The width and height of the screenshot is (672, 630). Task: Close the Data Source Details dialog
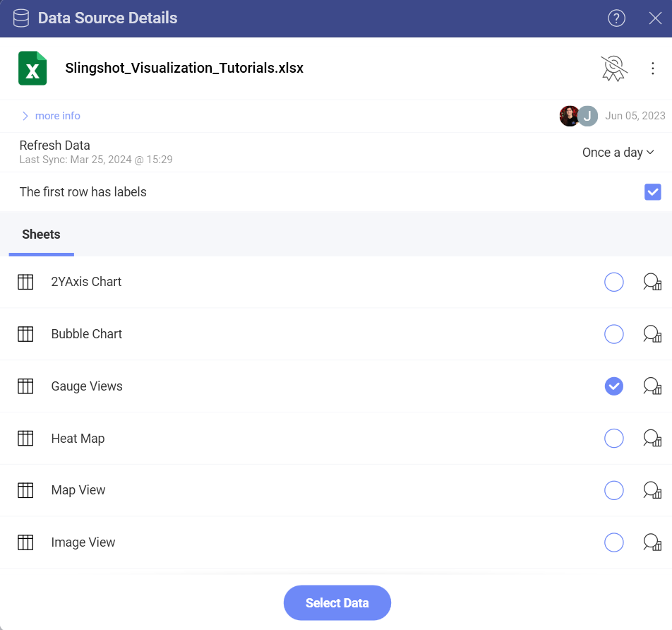pyautogui.click(x=655, y=18)
